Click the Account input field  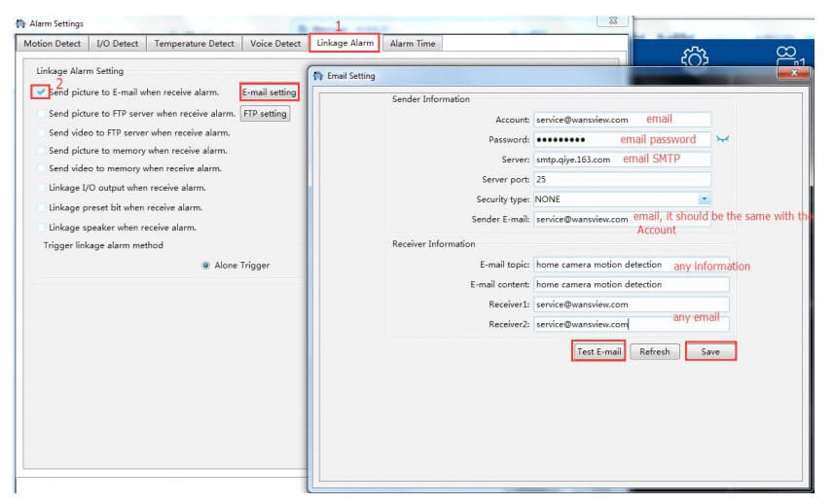point(622,120)
